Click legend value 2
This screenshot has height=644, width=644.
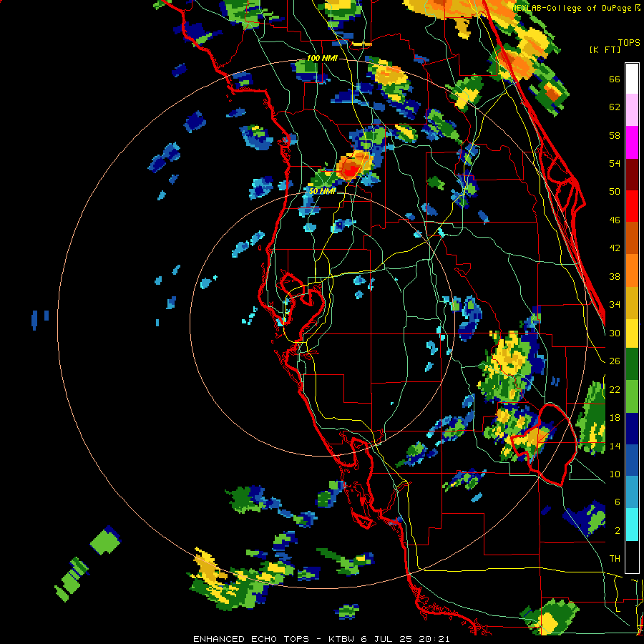point(617,530)
